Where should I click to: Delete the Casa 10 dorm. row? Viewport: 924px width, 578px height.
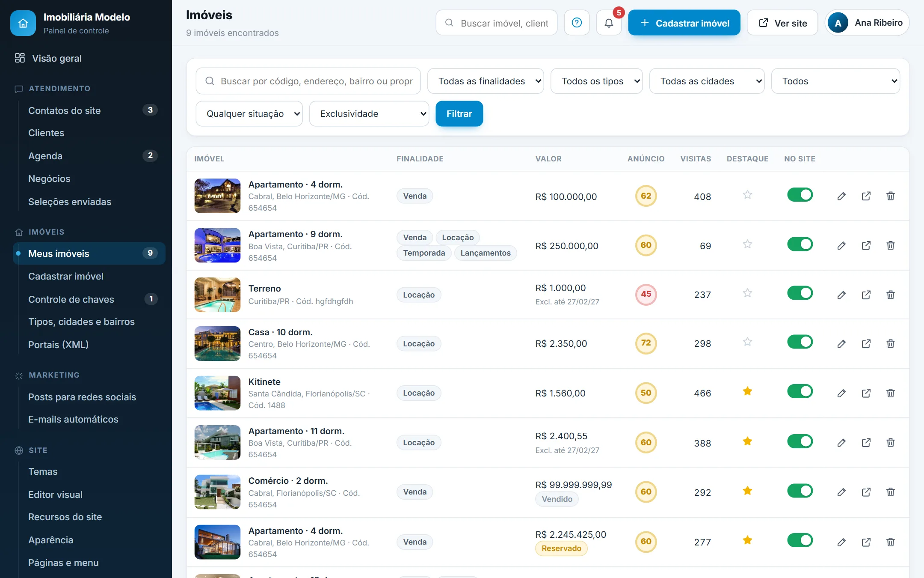891,343
